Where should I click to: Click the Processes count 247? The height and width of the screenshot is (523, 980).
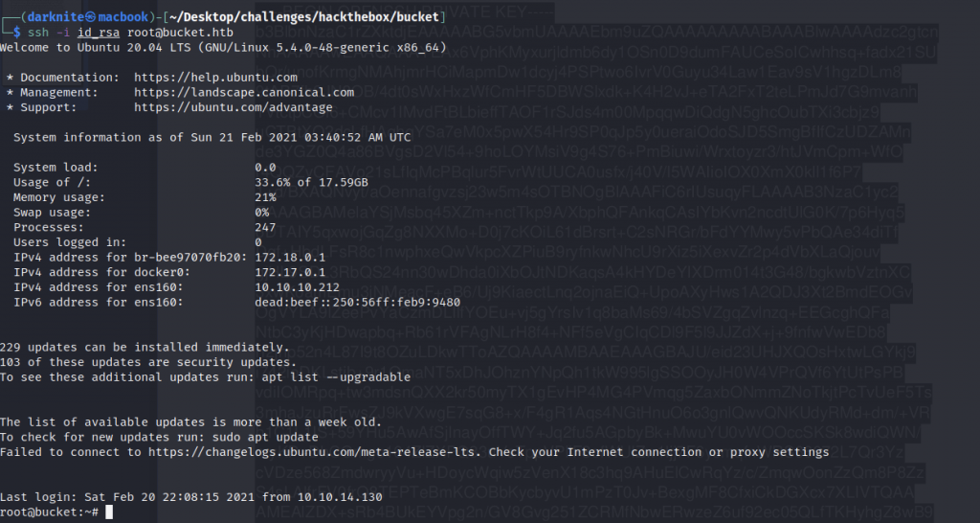(265, 227)
